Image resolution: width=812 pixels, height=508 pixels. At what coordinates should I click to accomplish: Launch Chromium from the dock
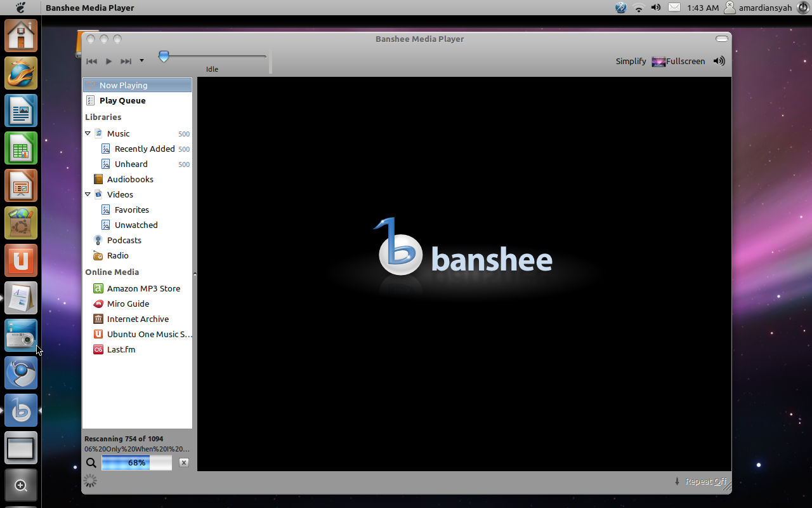(x=21, y=373)
